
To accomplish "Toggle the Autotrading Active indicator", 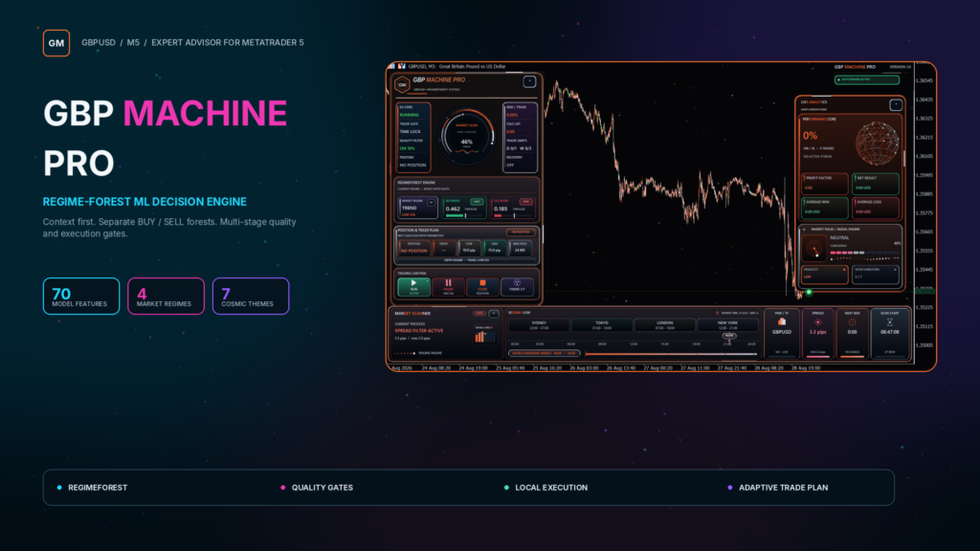I will [x=867, y=80].
